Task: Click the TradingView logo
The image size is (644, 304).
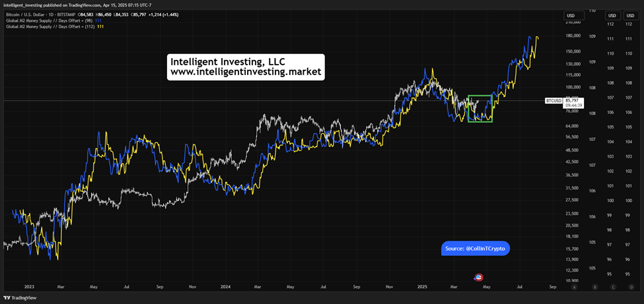Action: (13, 298)
